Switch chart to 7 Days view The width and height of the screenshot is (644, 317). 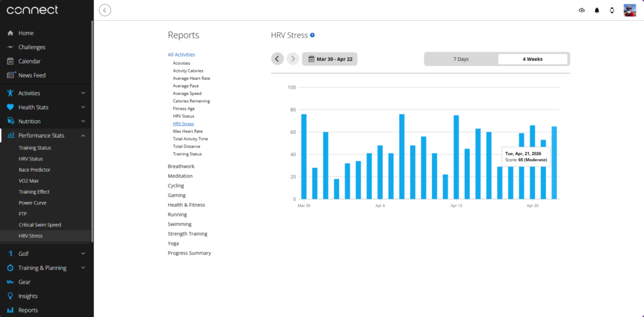click(461, 59)
